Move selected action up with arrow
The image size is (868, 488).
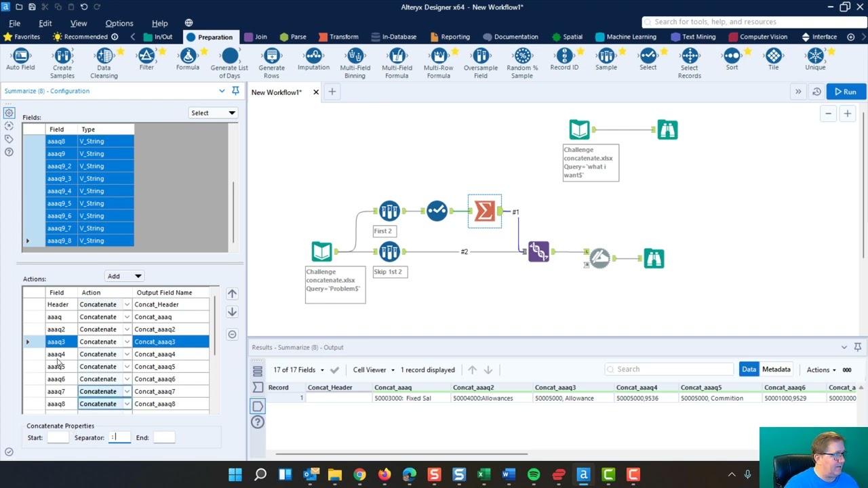tap(232, 293)
